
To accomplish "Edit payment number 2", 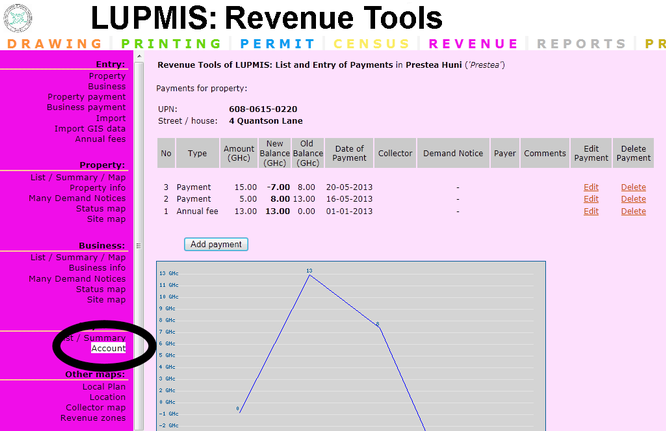I will pos(591,199).
